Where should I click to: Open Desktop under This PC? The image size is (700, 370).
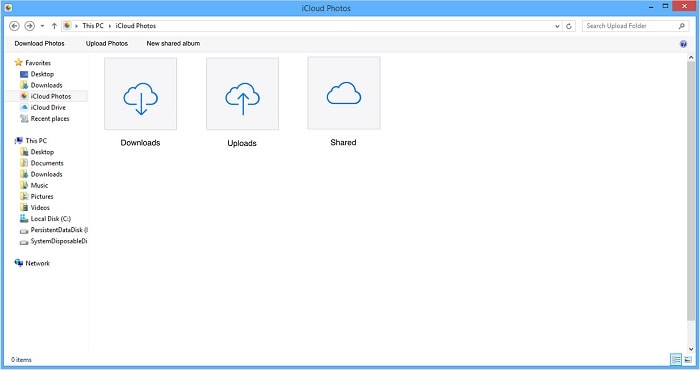(x=42, y=152)
